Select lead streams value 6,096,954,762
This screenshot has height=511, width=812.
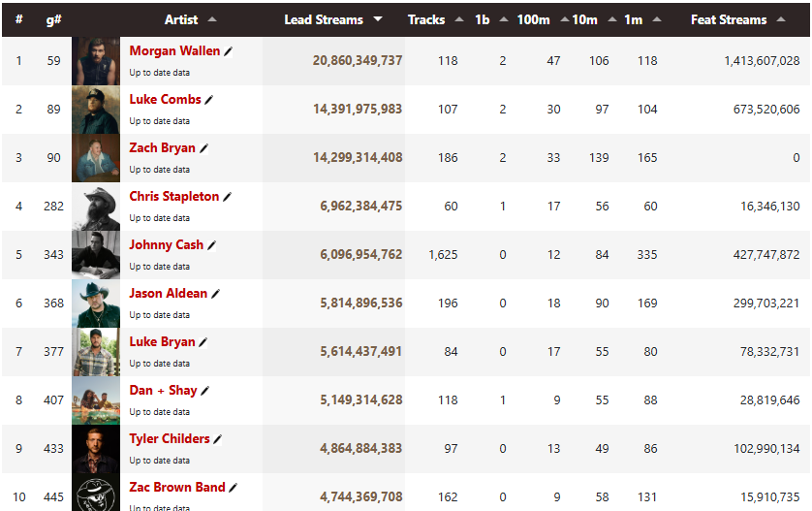tap(361, 254)
